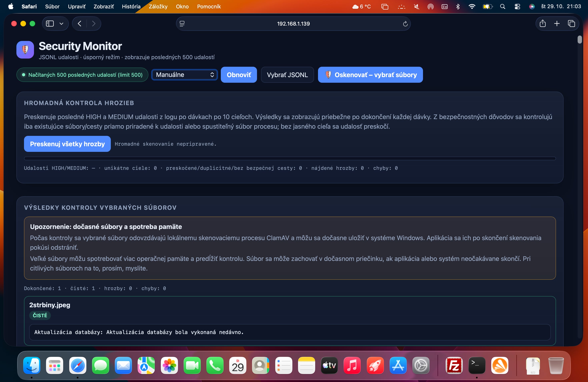Click the Vybrať JSONL button

pyautogui.click(x=287, y=75)
